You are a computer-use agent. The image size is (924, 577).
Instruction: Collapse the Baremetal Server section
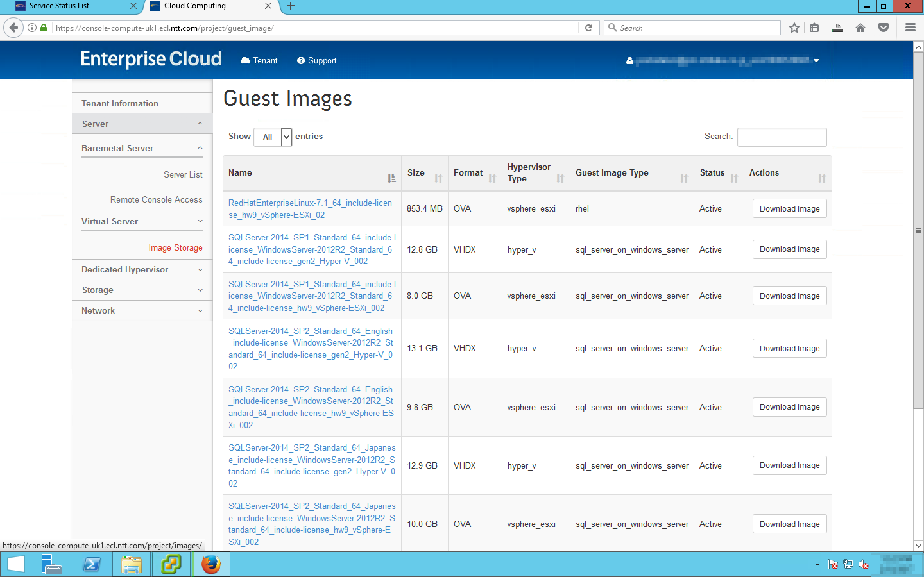(x=142, y=148)
